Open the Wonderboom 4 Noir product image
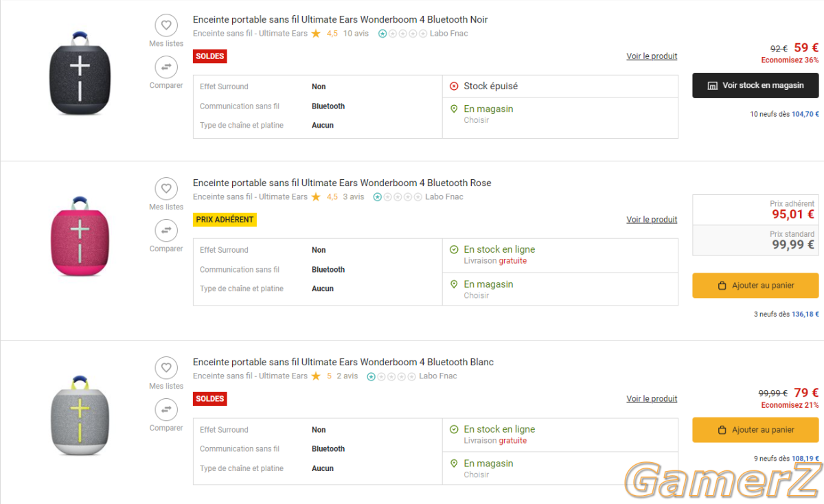824x504 pixels. pos(80,72)
